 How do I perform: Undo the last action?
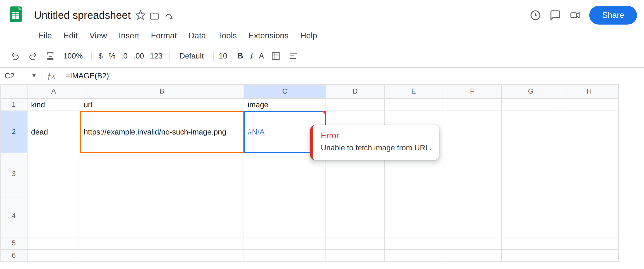pos(15,56)
